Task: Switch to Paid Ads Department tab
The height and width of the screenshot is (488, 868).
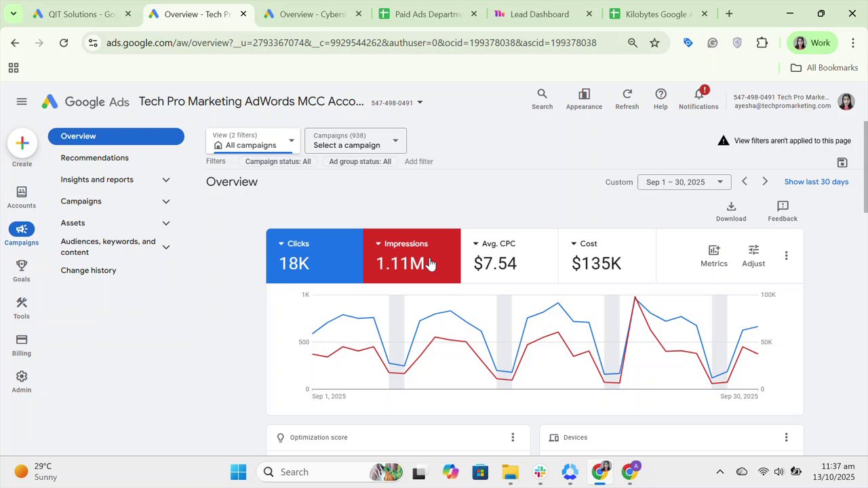Action: pos(429,14)
